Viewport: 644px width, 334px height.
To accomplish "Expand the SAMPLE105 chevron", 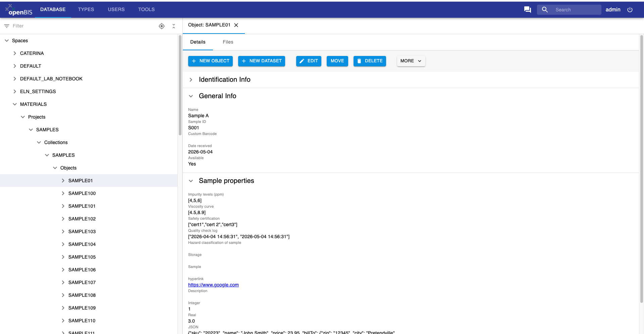I will [63, 257].
